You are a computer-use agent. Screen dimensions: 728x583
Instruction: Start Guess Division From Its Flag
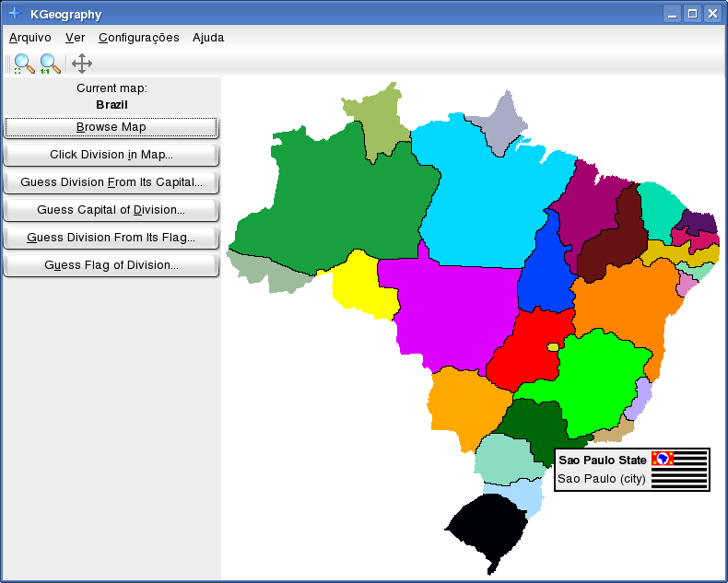click(x=111, y=238)
